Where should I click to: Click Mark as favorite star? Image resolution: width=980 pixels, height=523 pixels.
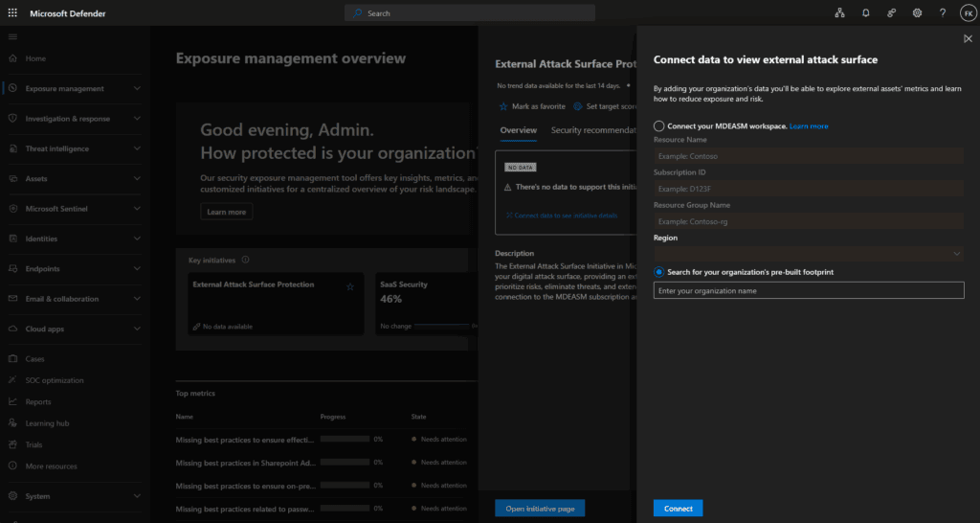[503, 106]
